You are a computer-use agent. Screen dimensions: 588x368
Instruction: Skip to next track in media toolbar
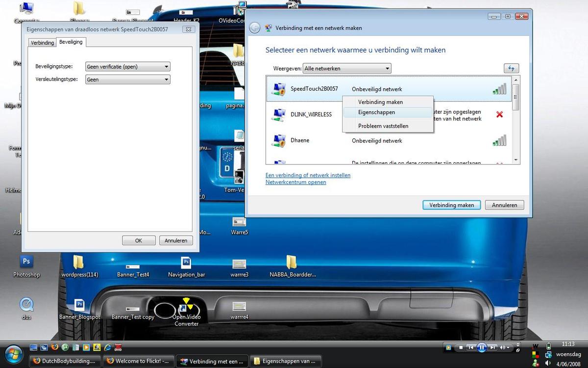[x=493, y=347]
